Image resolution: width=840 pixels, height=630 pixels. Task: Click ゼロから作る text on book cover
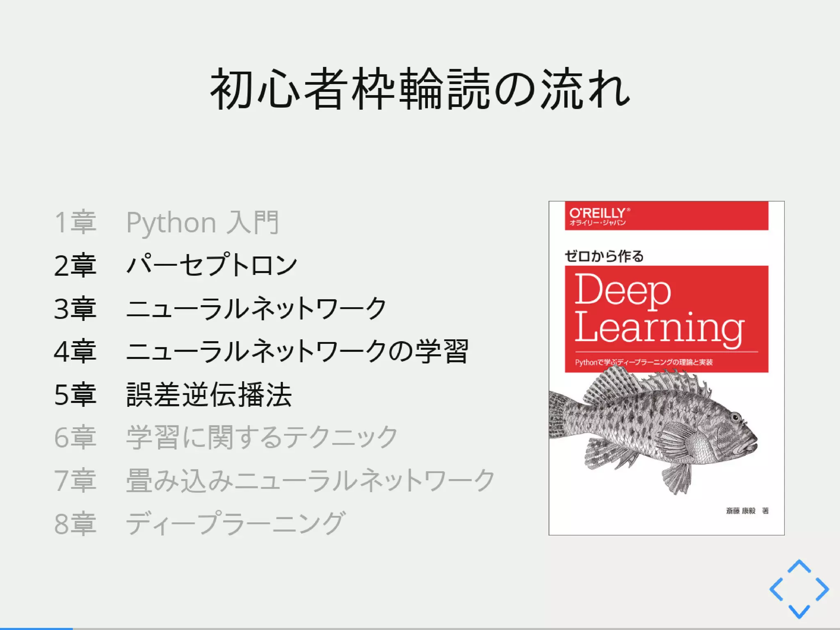tap(604, 256)
